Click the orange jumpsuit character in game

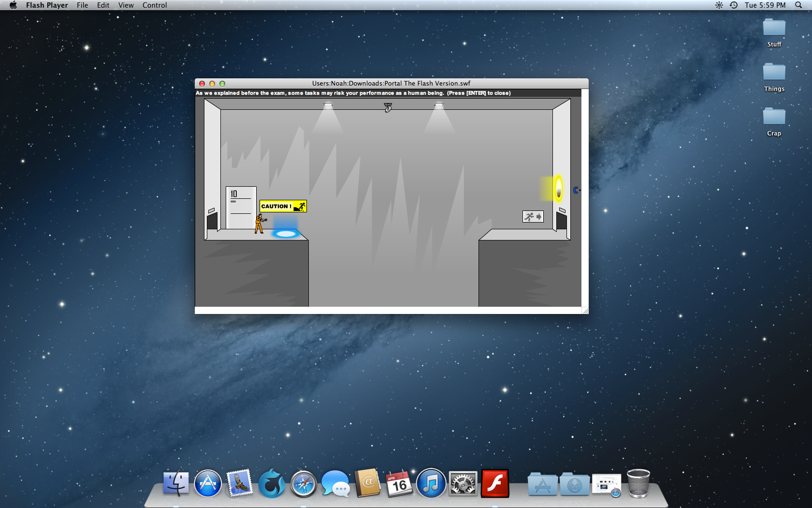[260, 224]
